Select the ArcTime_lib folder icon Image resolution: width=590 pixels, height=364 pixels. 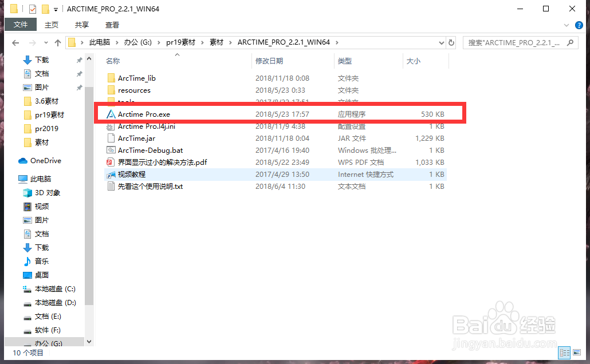(111, 78)
